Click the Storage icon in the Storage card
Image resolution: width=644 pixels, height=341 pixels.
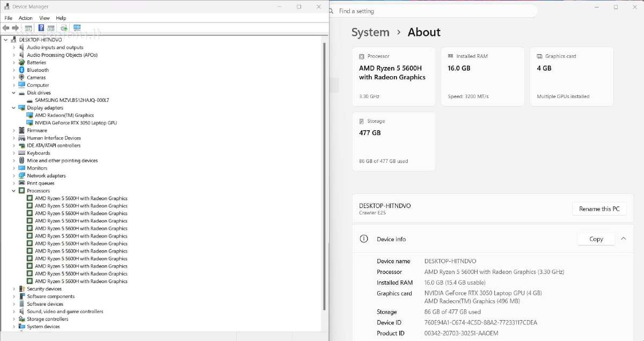click(362, 121)
